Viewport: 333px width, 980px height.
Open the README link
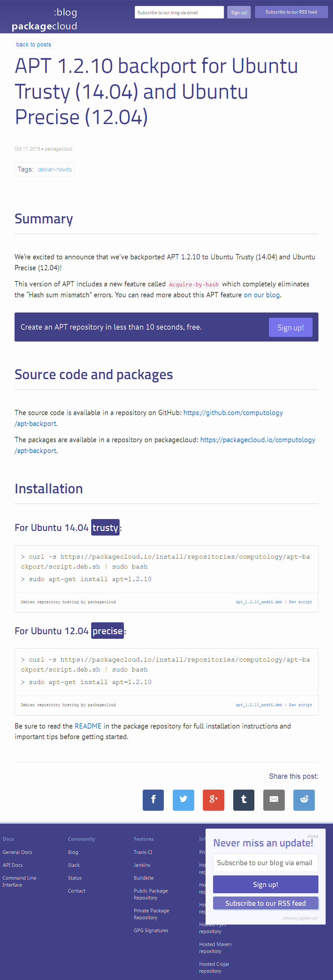click(x=88, y=726)
